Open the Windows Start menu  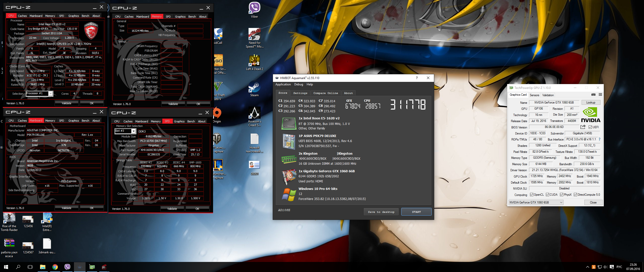(6, 267)
